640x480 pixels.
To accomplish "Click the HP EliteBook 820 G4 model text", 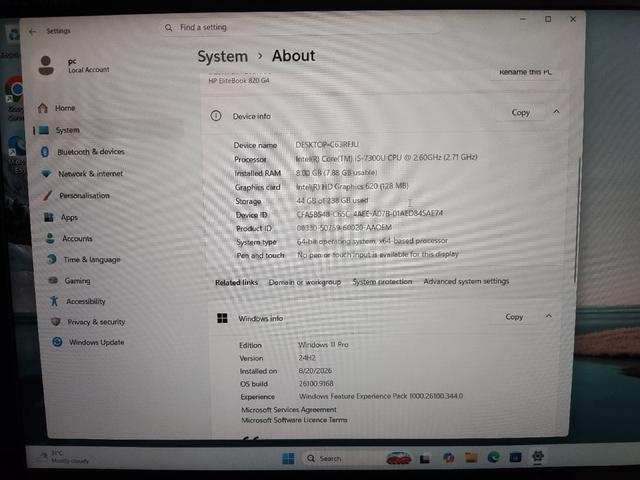I will click(x=239, y=81).
